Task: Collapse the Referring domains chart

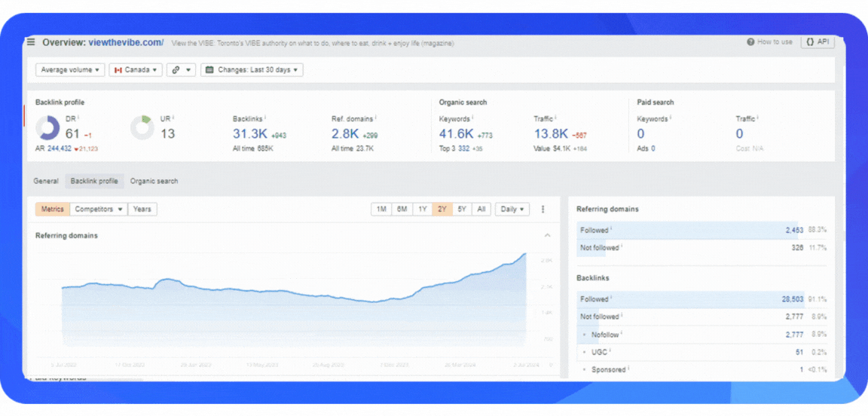Action: [548, 235]
